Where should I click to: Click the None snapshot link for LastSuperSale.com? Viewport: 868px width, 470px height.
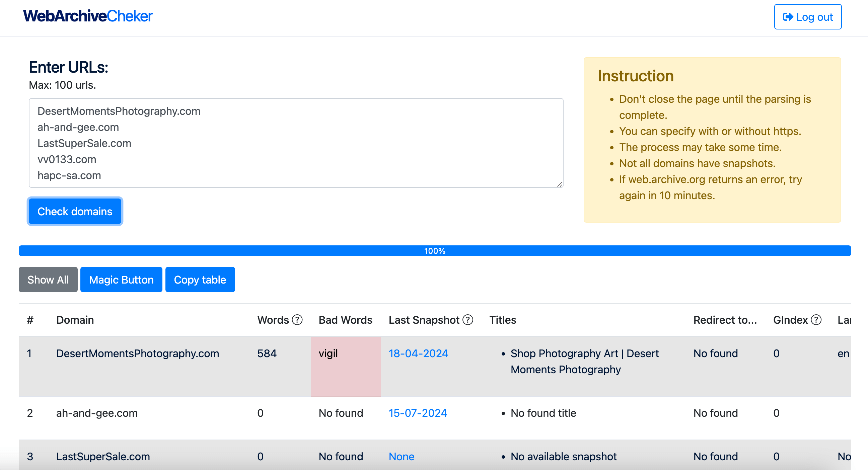[401, 457]
